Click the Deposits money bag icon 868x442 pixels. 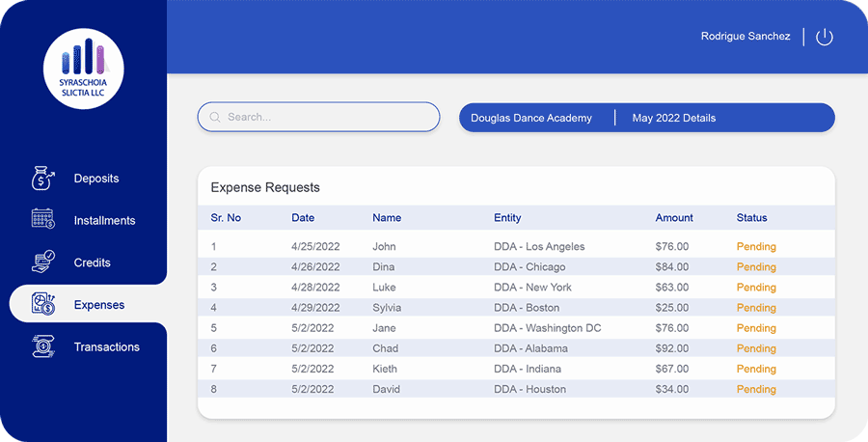click(x=43, y=179)
